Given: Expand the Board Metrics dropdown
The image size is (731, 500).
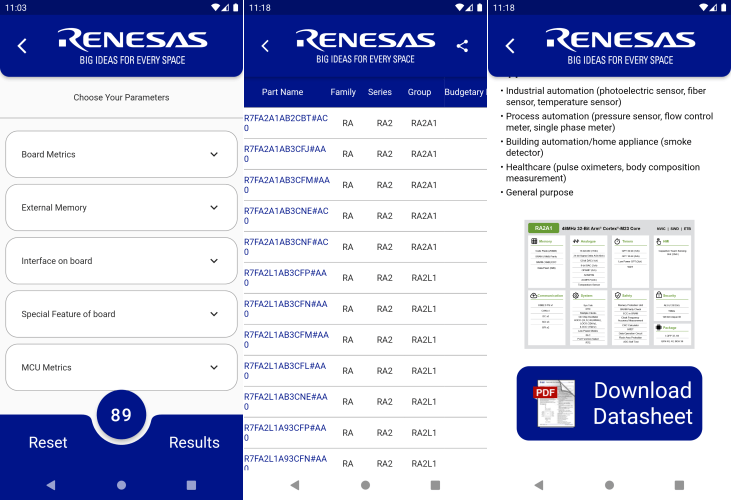Looking at the screenshot, I should point(121,154).
